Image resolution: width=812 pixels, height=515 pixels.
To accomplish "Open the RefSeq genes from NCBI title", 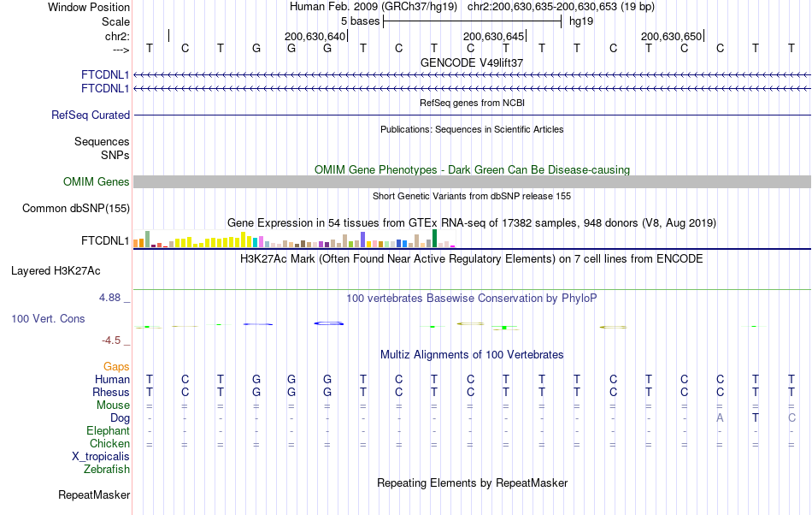I will point(472,103).
